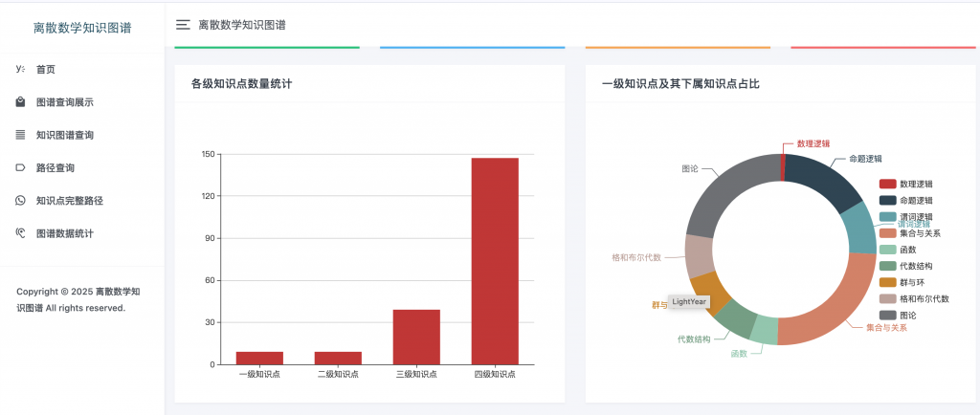Click the tag icon beside 路径查询
The height and width of the screenshot is (415, 980).
[x=20, y=168]
